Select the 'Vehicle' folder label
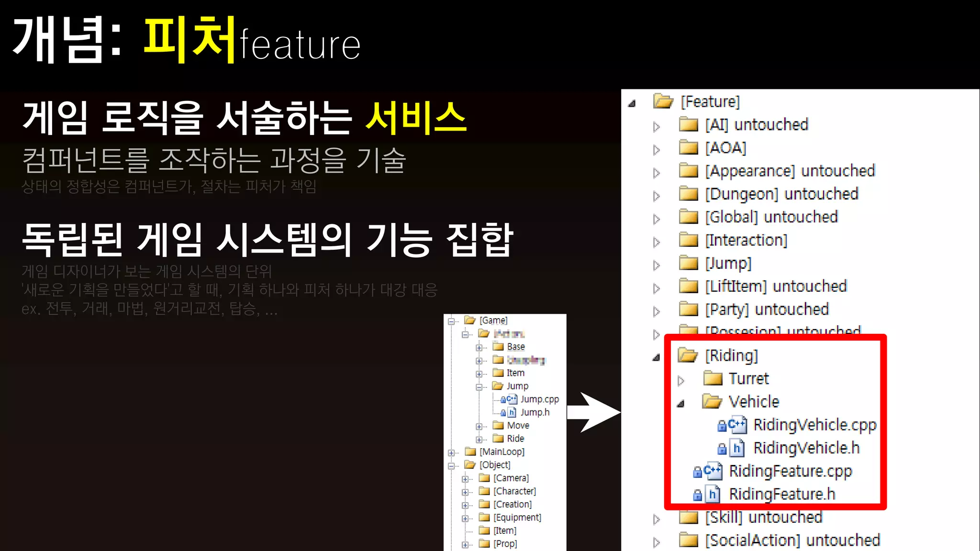Image resolution: width=980 pixels, height=551 pixels. 754,402
